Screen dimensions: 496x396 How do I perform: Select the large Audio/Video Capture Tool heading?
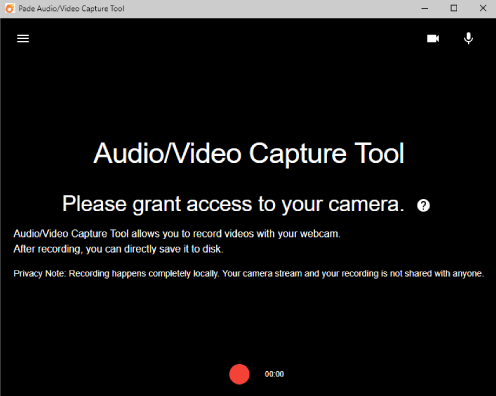(x=249, y=154)
